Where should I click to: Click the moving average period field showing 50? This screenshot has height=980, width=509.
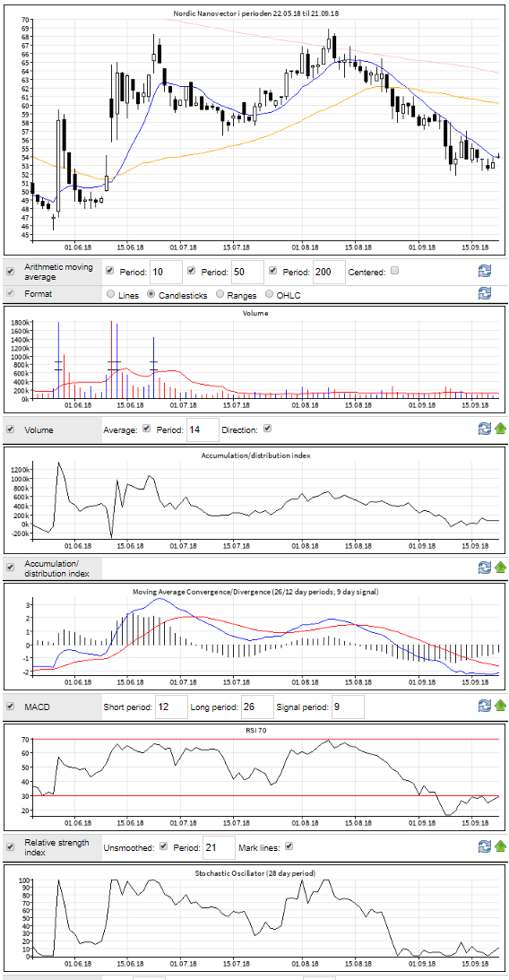click(x=247, y=272)
